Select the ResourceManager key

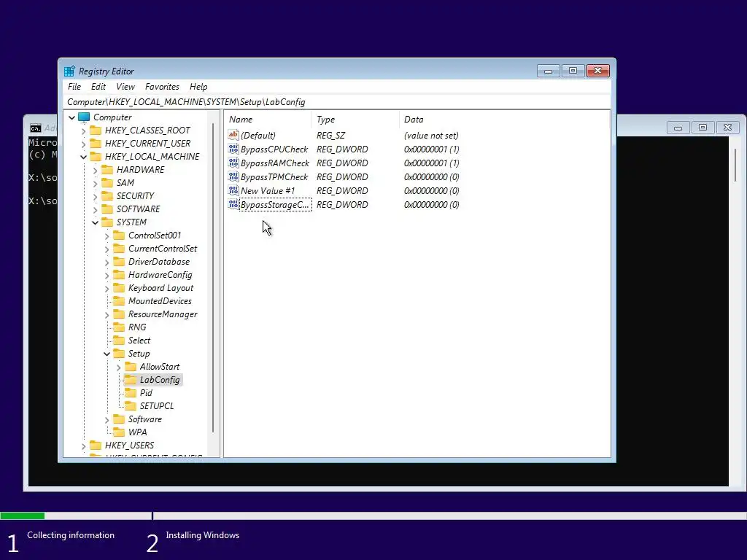tap(163, 314)
